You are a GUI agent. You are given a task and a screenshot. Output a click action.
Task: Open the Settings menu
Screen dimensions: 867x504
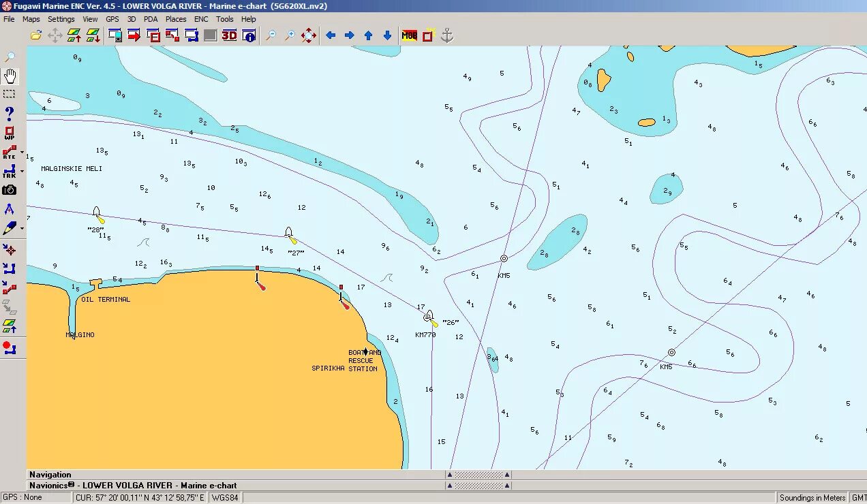click(x=61, y=19)
